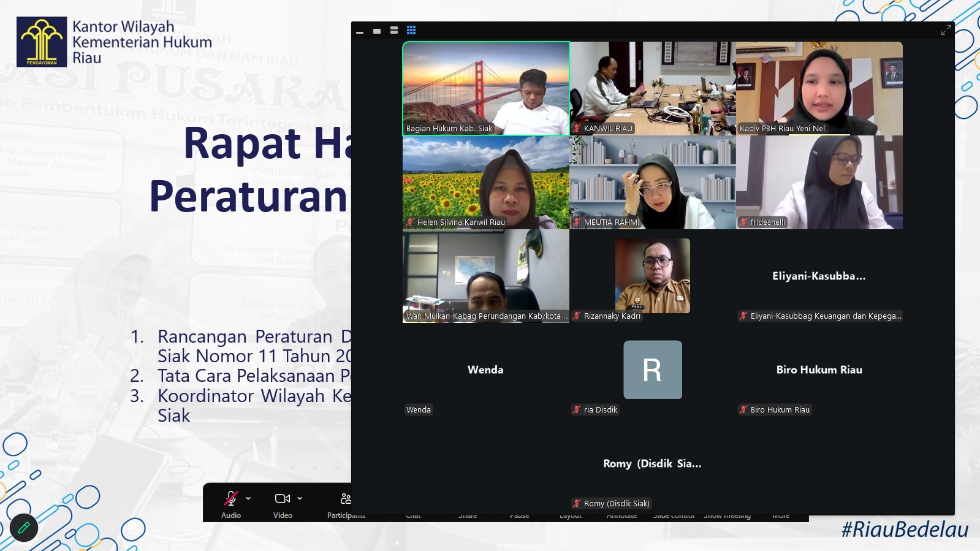The height and width of the screenshot is (551, 980).
Task: Click the Pengayoman ministry logo
Action: 42,42
